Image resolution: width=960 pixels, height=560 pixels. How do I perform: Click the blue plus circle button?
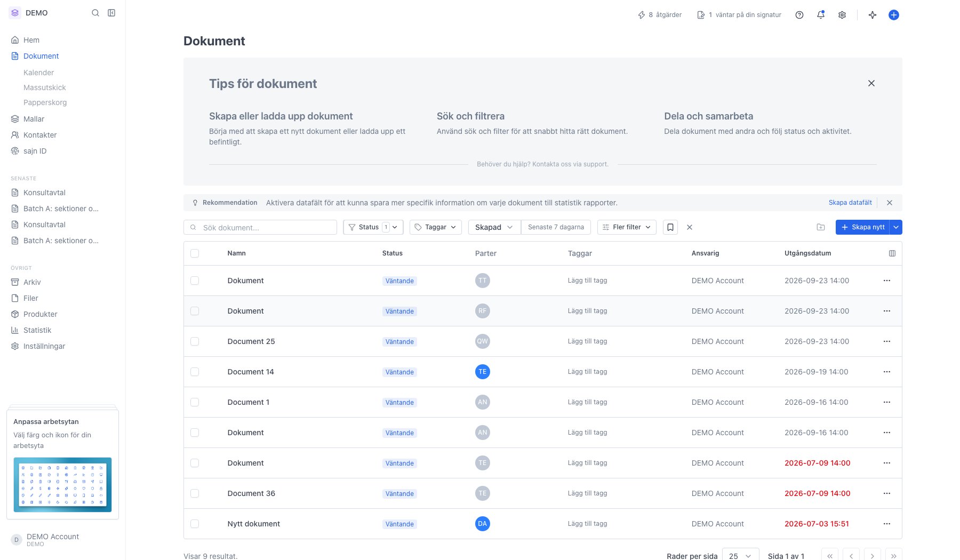point(894,15)
